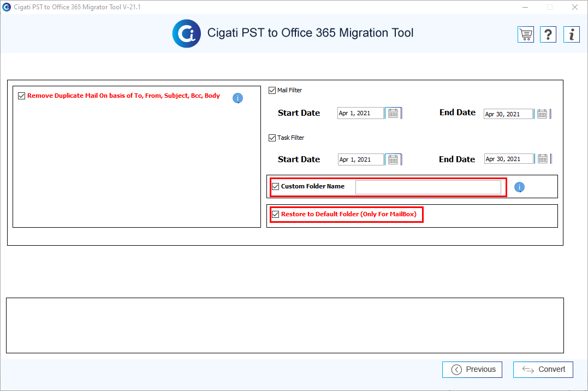
Task: Open help via question mark icon
Action: [x=548, y=34]
